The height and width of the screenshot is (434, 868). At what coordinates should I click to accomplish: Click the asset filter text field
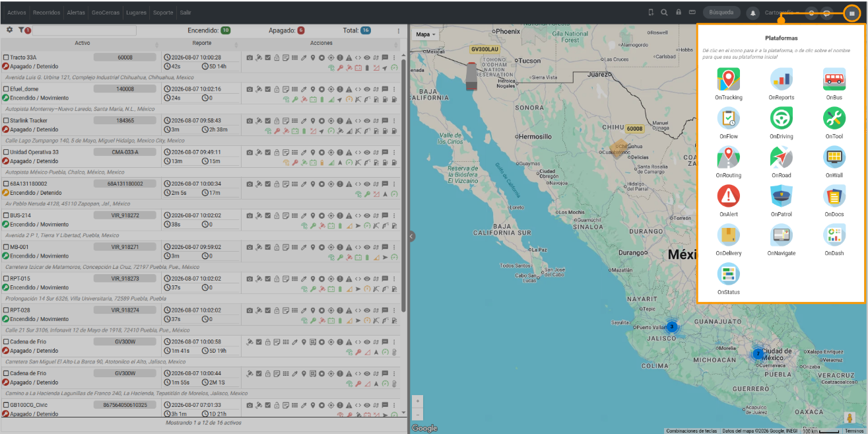coord(84,30)
